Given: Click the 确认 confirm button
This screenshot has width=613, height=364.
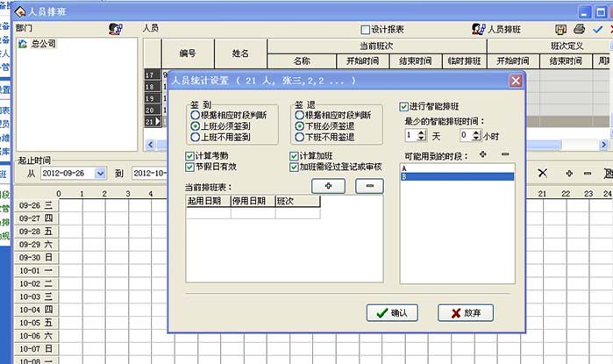Looking at the screenshot, I should [392, 313].
